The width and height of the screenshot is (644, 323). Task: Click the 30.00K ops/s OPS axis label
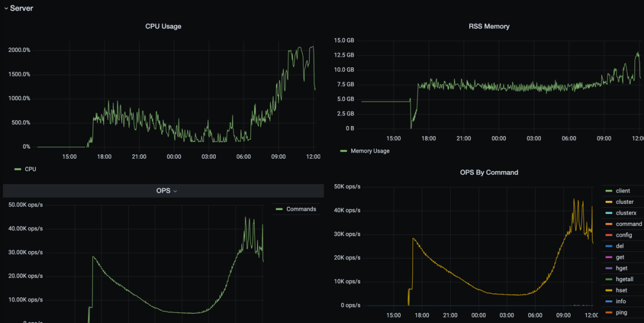26,252
